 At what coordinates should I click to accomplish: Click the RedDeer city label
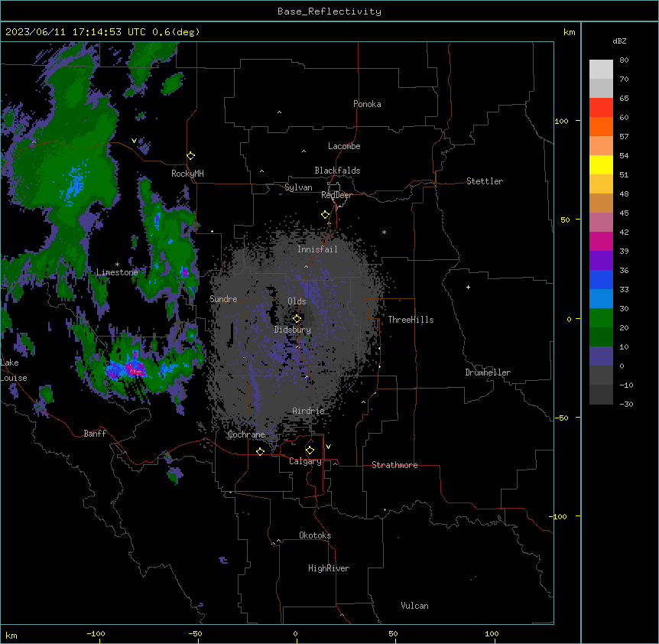click(336, 195)
